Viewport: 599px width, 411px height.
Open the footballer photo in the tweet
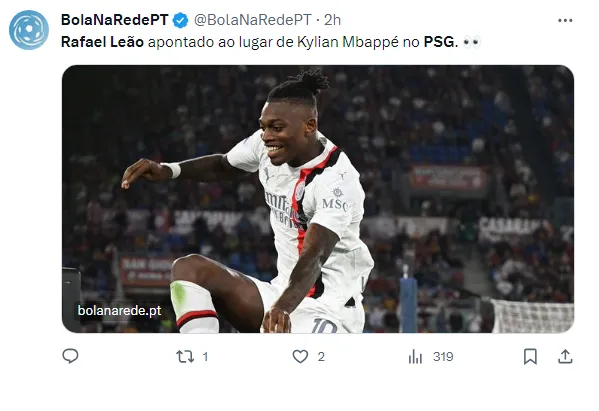pyautogui.click(x=318, y=199)
